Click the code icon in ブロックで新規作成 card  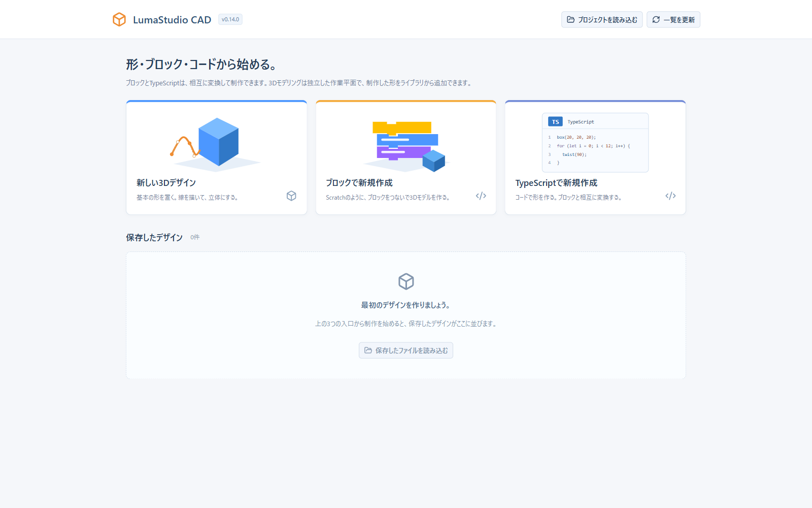481,196
